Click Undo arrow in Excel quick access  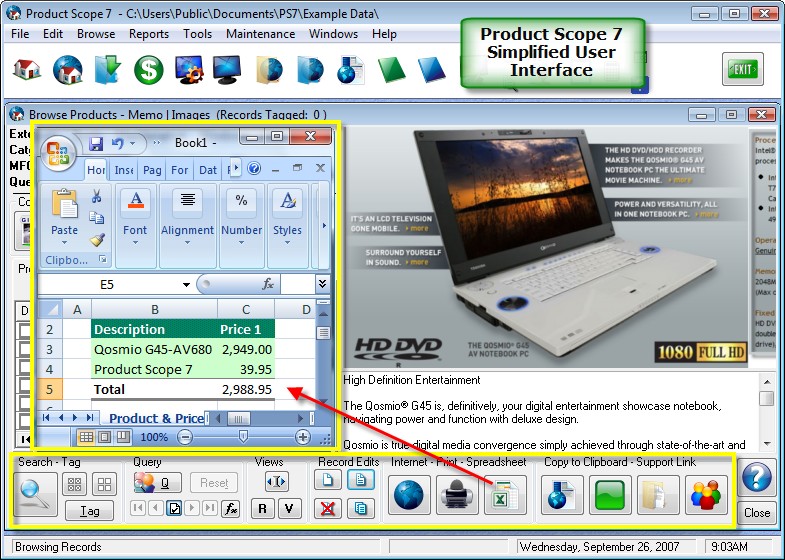118,144
